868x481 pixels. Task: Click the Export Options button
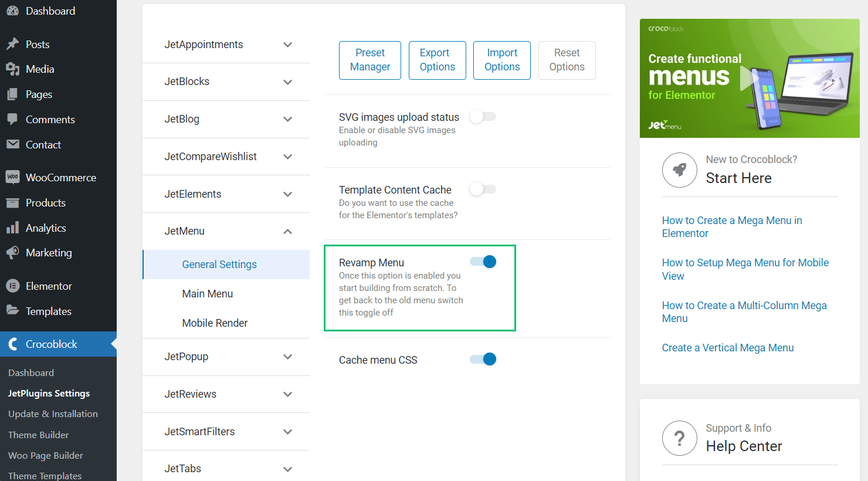(438, 60)
